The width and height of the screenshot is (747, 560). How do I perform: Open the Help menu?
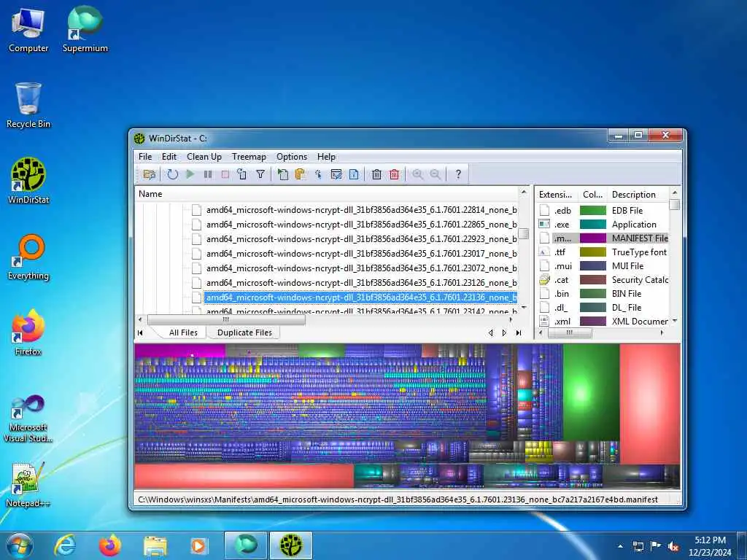(x=326, y=157)
